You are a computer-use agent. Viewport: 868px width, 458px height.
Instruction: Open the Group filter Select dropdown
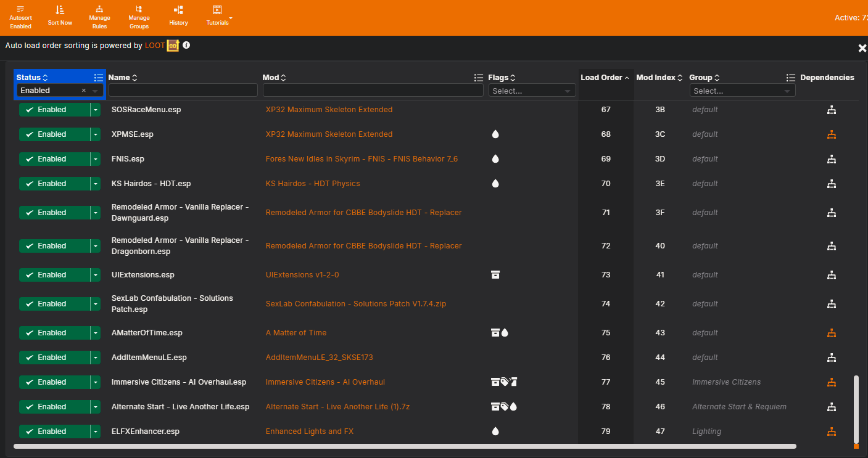pyautogui.click(x=742, y=91)
